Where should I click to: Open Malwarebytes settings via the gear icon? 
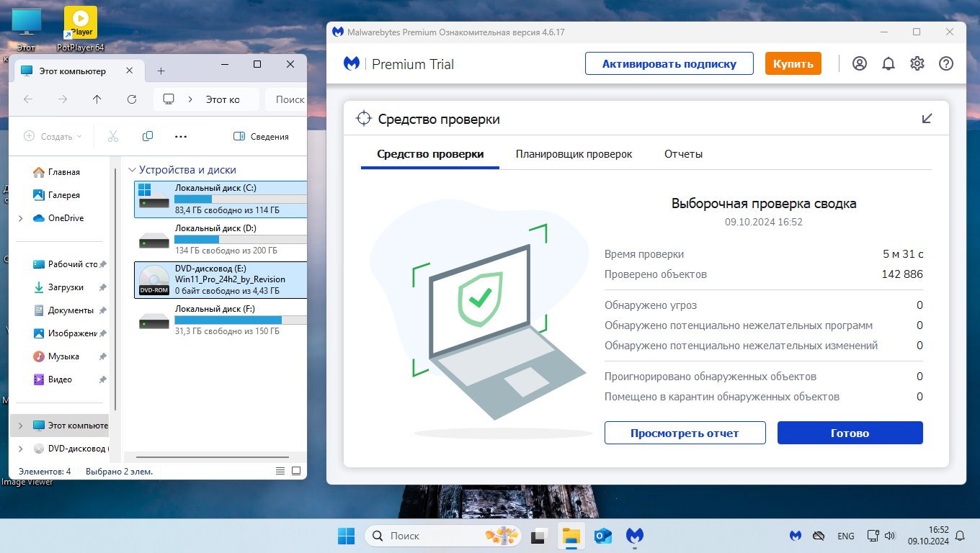click(917, 63)
